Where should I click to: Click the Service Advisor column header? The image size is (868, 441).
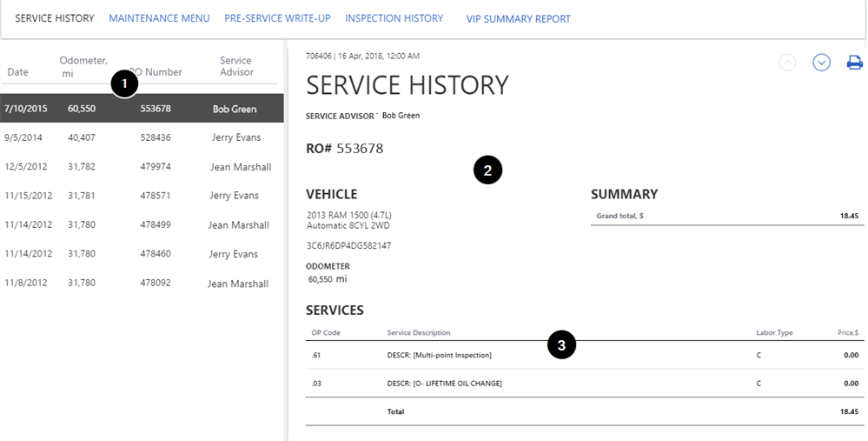(235, 66)
